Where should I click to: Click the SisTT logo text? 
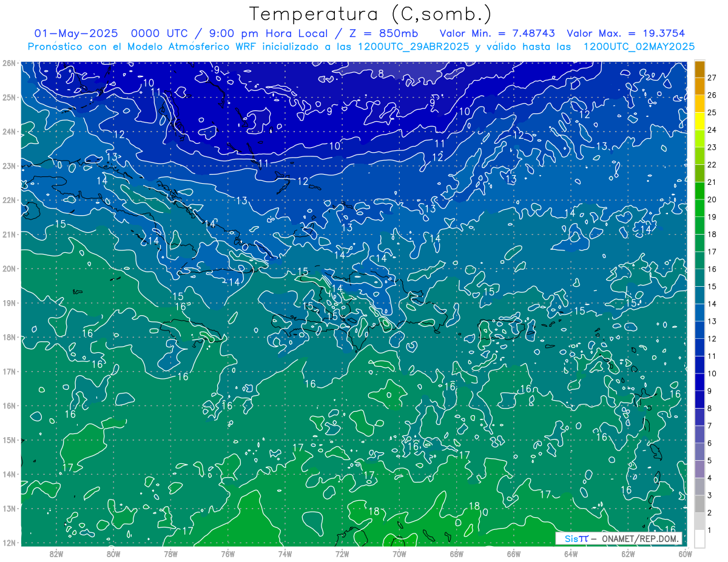click(x=576, y=538)
